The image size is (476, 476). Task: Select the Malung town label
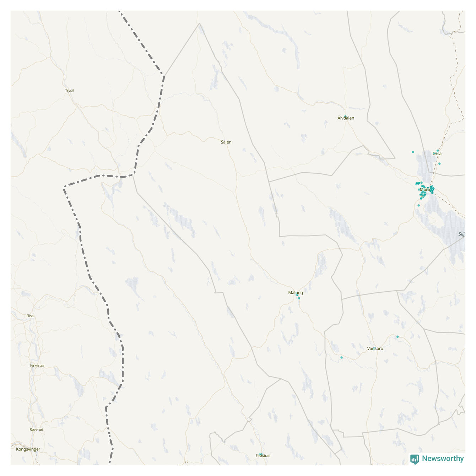[296, 293]
